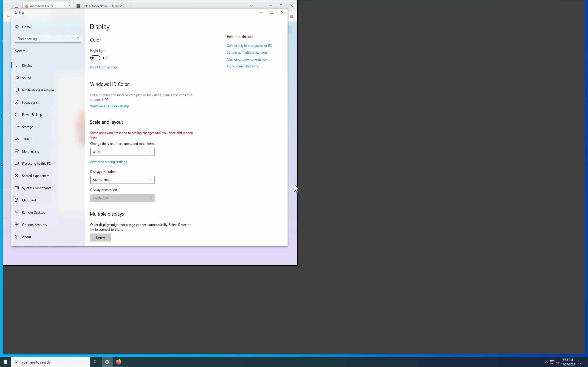This screenshot has height=367, width=588.
Task: Select Multitasking in the sidebar menu
Action: 31,151
